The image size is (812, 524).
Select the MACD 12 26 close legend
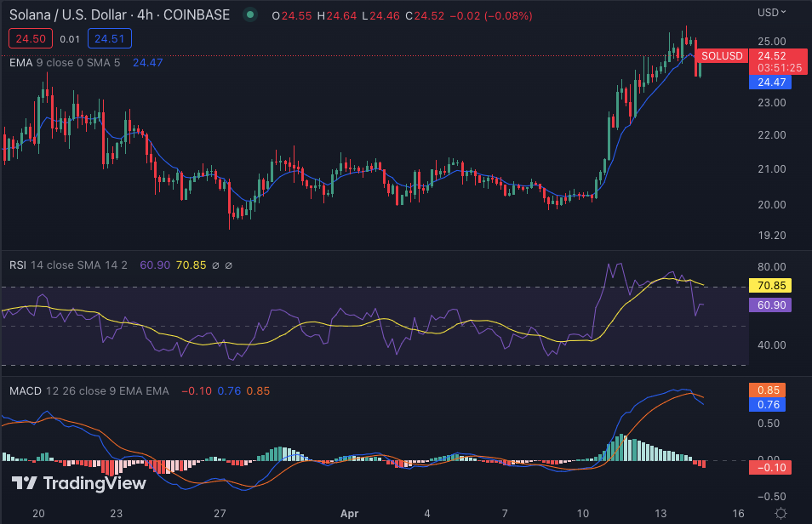(89, 391)
